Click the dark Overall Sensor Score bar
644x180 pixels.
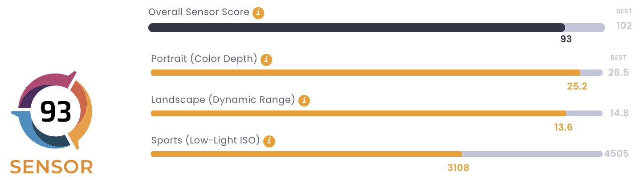tap(356, 28)
